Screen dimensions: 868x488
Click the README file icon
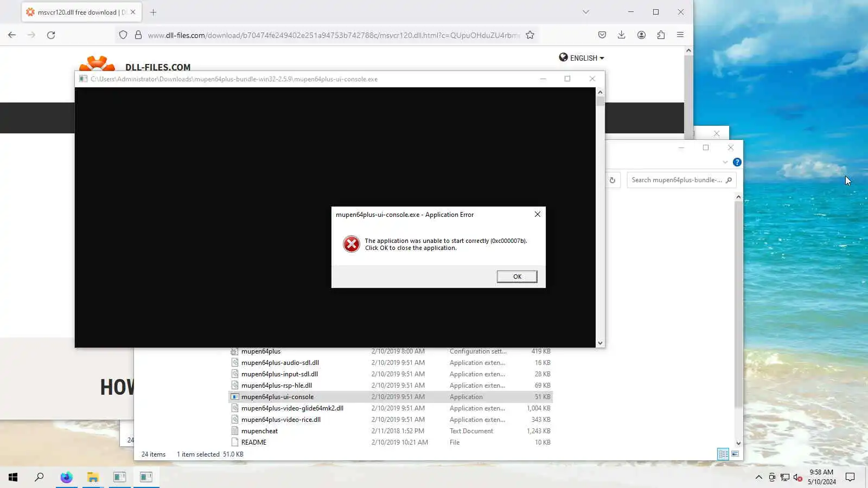pos(235,442)
